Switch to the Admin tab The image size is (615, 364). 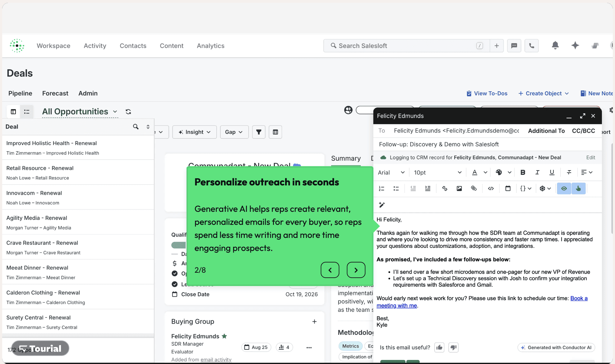point(88,93)
